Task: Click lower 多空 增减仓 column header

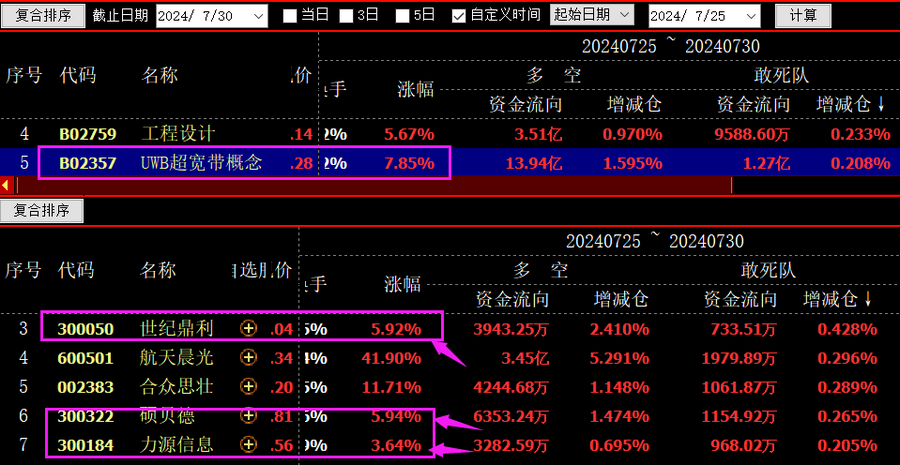Action: 620,299
